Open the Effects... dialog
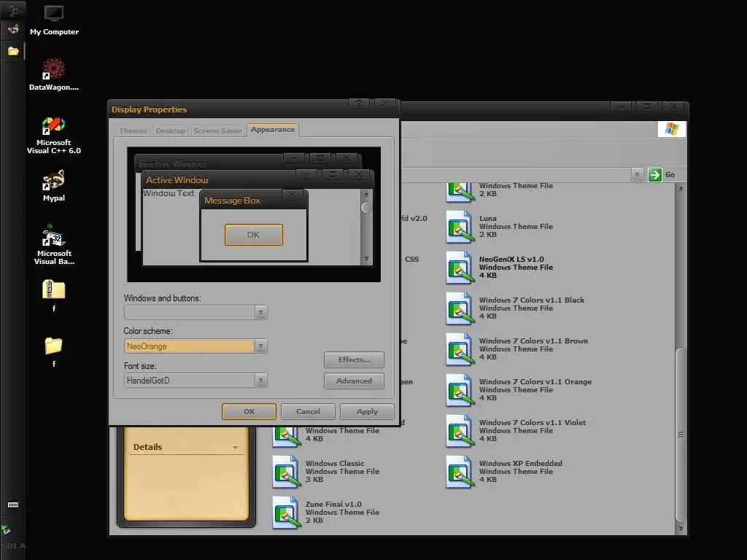 tap(354, 360)
